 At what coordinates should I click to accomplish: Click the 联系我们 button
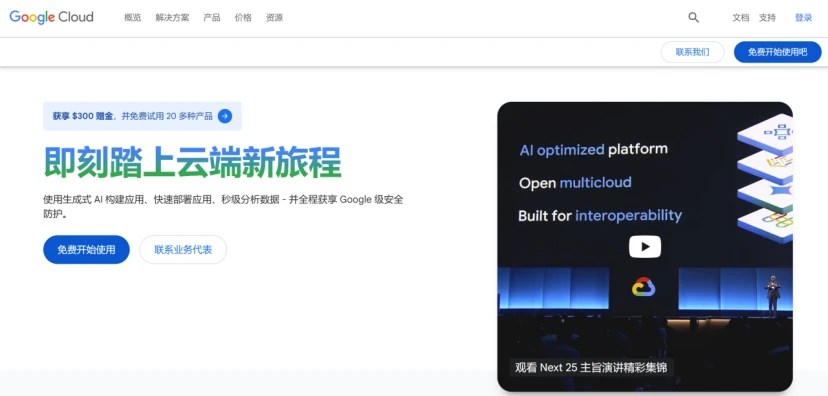click(692, 52)
